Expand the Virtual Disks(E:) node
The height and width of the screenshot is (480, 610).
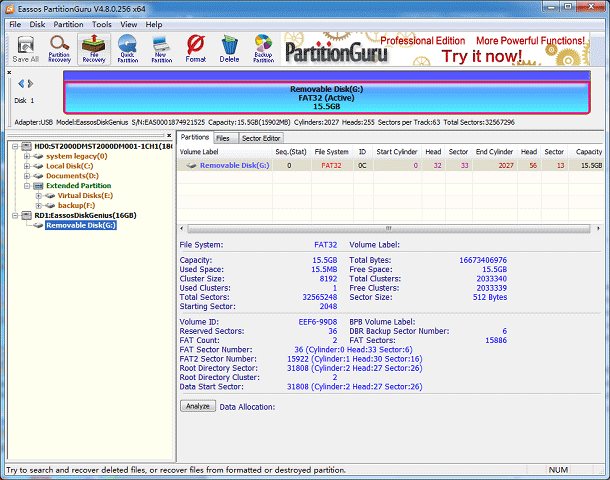[38, 196]
